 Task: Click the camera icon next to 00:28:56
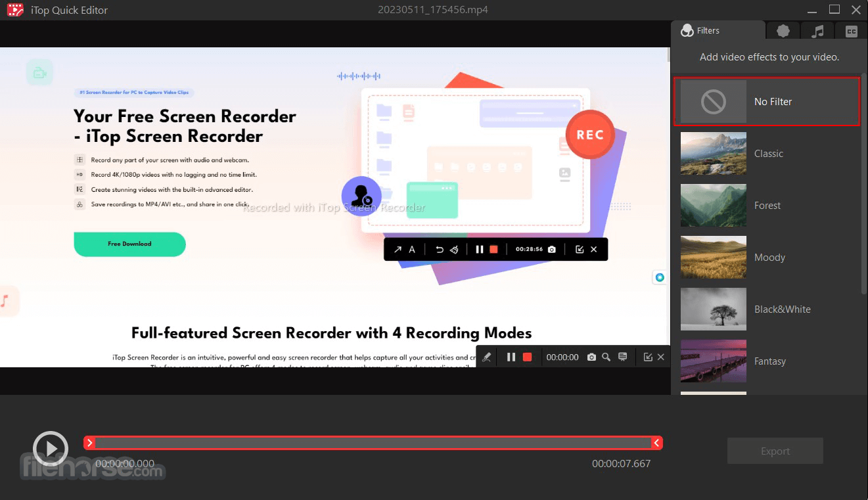[552, 250]
